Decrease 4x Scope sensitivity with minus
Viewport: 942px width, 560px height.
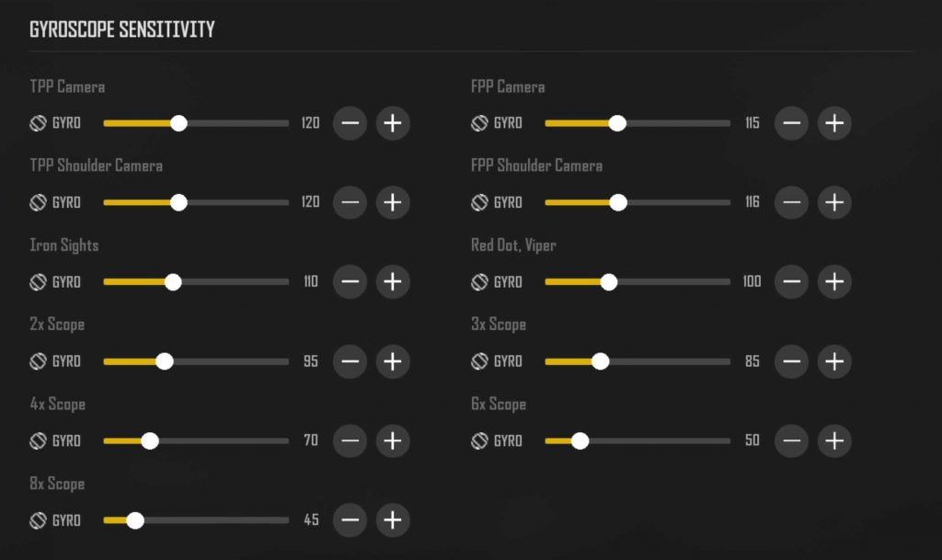[350, 440]
